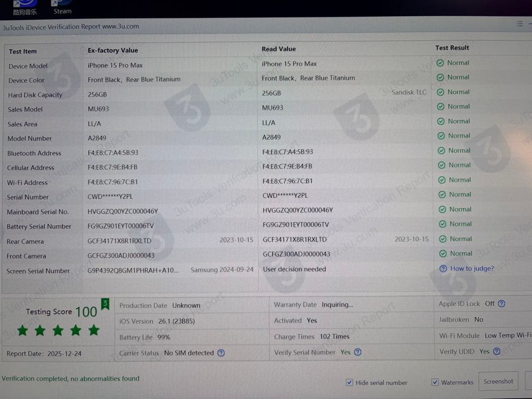The image size is (532, 399).
Task: Select the Sandisk TLC label in Hard Disk row
Action: (409, 92)
